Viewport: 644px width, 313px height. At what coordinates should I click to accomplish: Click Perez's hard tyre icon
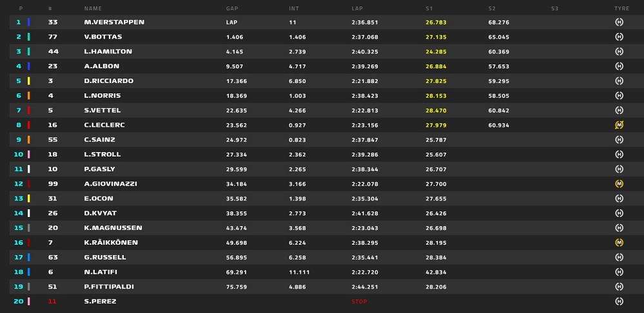click(x=620, y=301)
